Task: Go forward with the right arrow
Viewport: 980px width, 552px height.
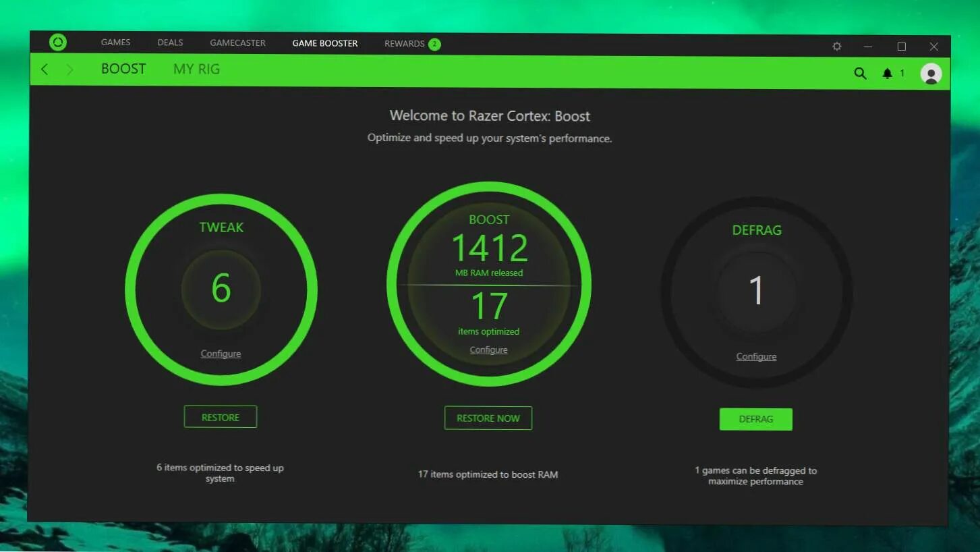Action: click(69, 70)
